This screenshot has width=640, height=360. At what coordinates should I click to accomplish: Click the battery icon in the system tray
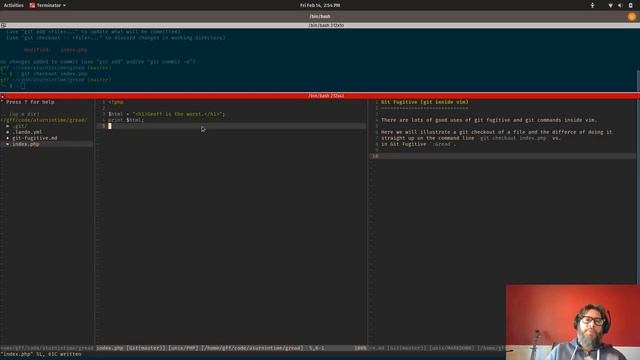tap(630, 5)
